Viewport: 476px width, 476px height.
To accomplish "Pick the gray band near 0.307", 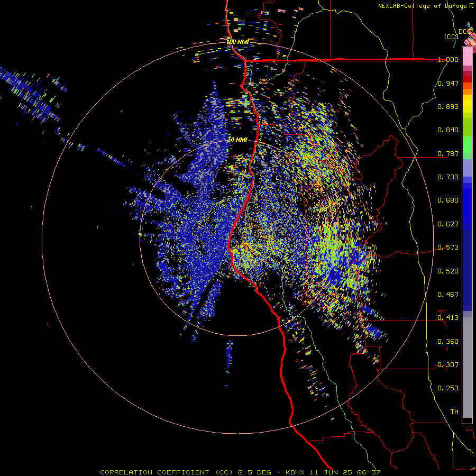I will (467, 368).
